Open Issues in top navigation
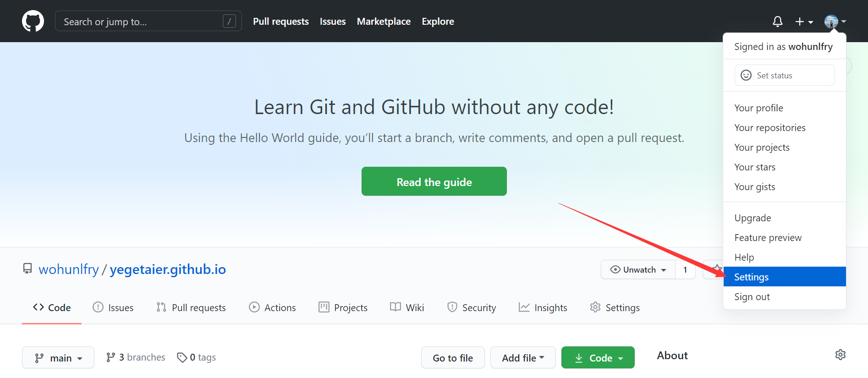 point(333,22)
